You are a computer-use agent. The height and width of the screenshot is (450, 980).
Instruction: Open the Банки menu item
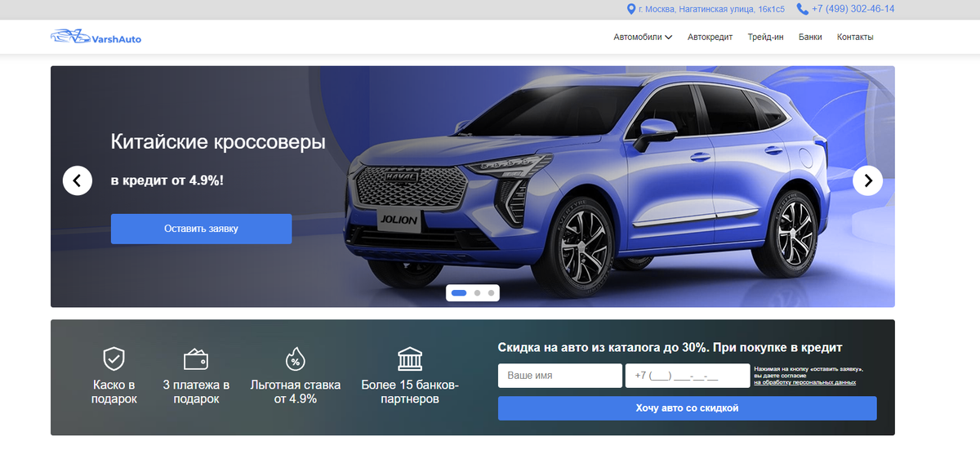810,37
